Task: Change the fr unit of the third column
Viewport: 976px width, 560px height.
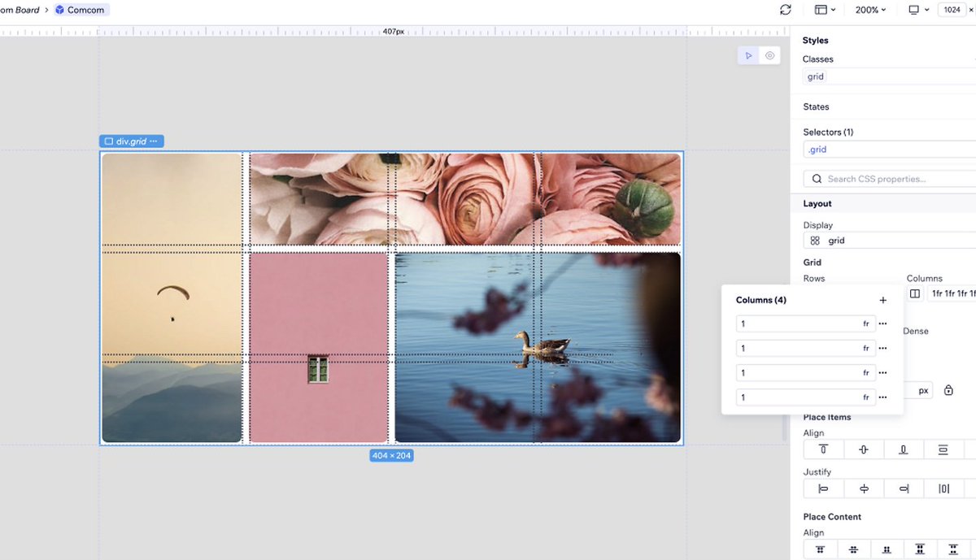Action: tap(866, 372)
